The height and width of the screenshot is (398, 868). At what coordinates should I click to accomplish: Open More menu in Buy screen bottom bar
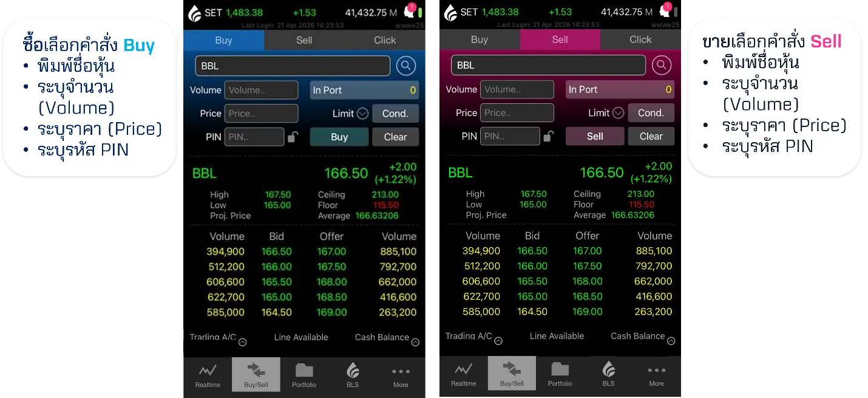tap(401, 375)
